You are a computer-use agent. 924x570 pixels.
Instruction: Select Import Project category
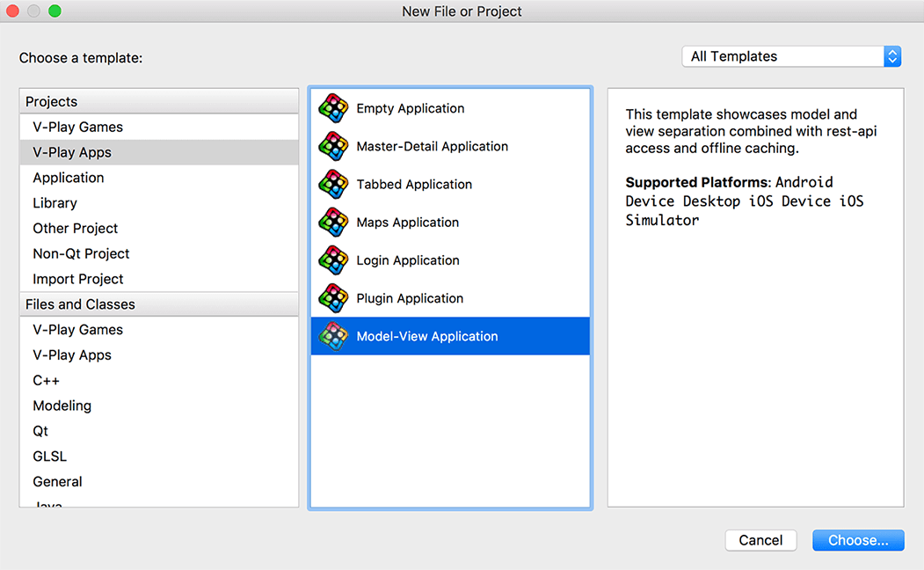159,279
